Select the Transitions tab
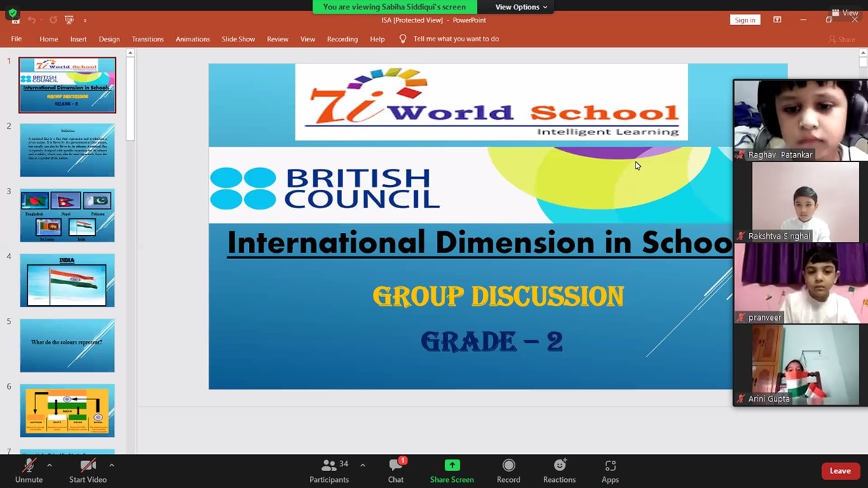 (x=148, y=39)
